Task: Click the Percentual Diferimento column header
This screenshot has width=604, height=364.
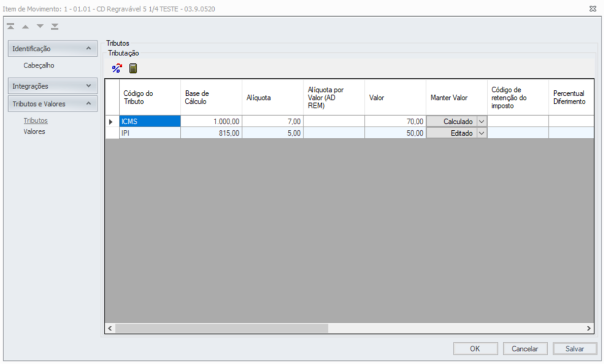Action: tap(571, 97)
